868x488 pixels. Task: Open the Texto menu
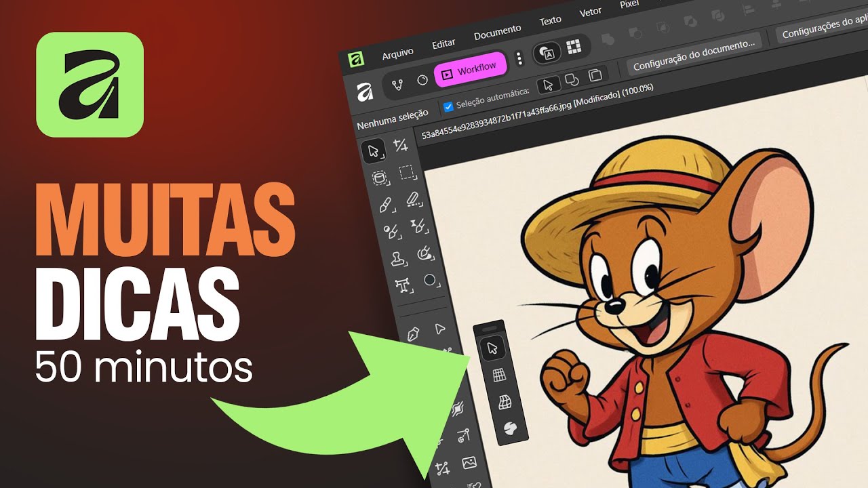[550, 20]
